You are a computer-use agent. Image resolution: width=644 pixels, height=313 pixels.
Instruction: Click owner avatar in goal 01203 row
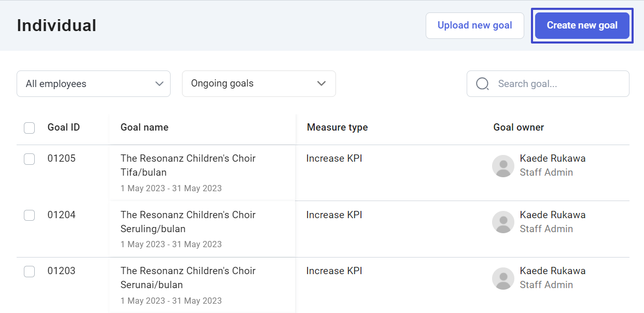(503, 278)
